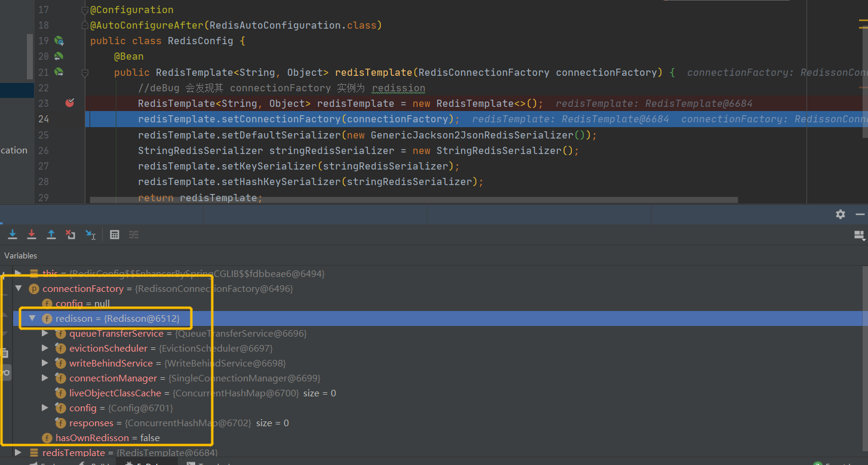Screen dimensions: 868x465
Task: Open the debugger panel settings gear icon
Action: point(840,214)
